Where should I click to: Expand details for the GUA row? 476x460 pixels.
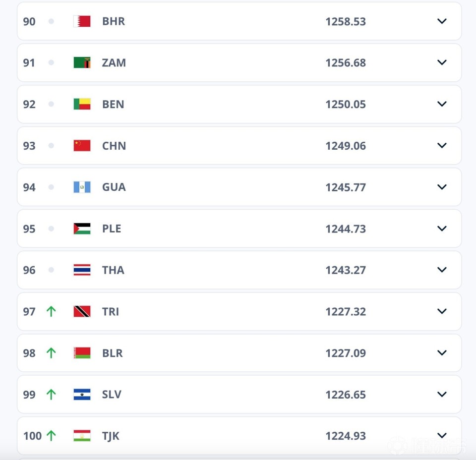(441, 187)
